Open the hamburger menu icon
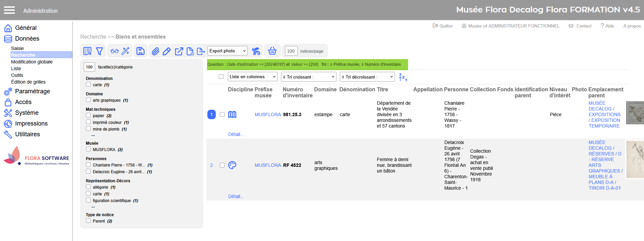Screen dimensions: 644x241 pos(9,10)
